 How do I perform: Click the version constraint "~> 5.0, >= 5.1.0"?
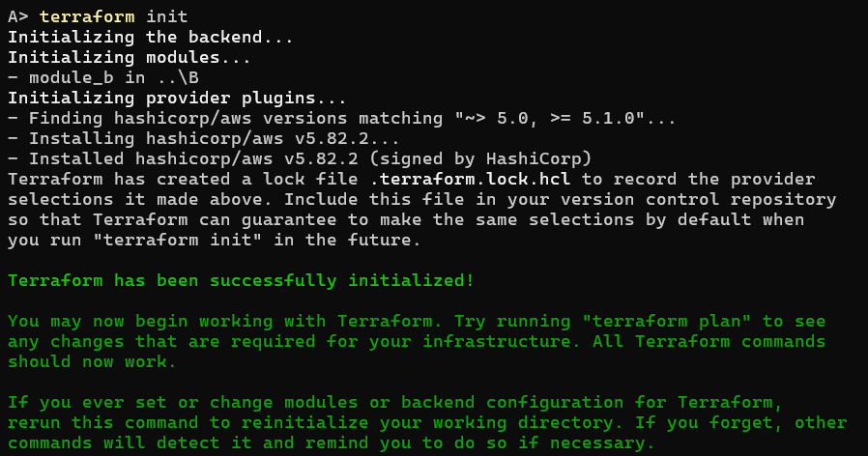click(x=546, y=118)
